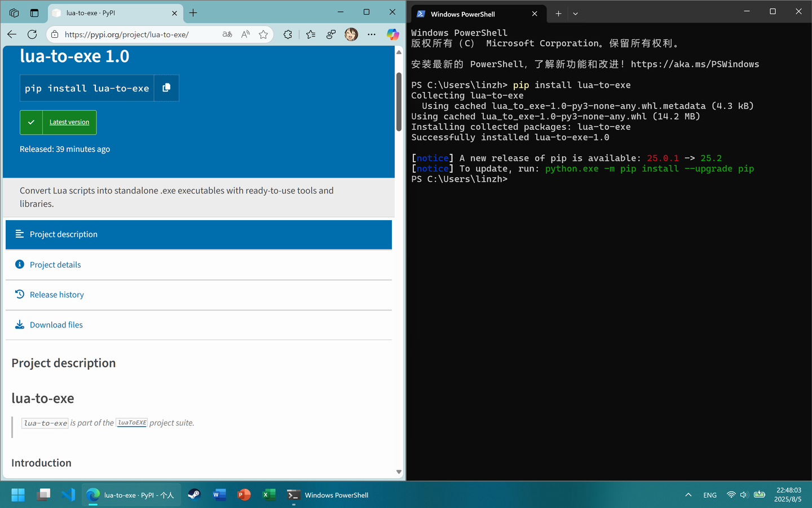Follow the luaToEXE project suite link
Screen dimensions: 812x508
(x=132, y=423)
